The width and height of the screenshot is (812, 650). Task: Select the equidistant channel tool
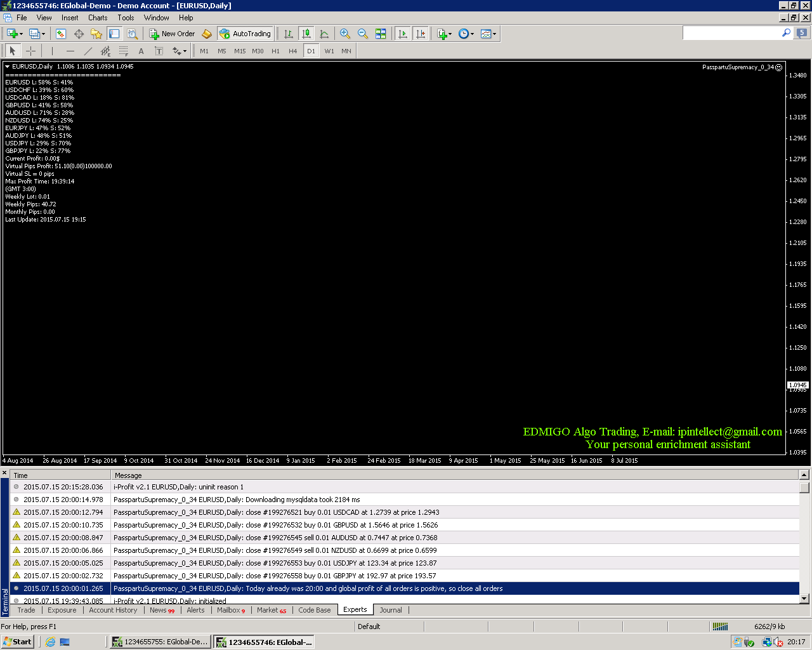pos(105,51)
